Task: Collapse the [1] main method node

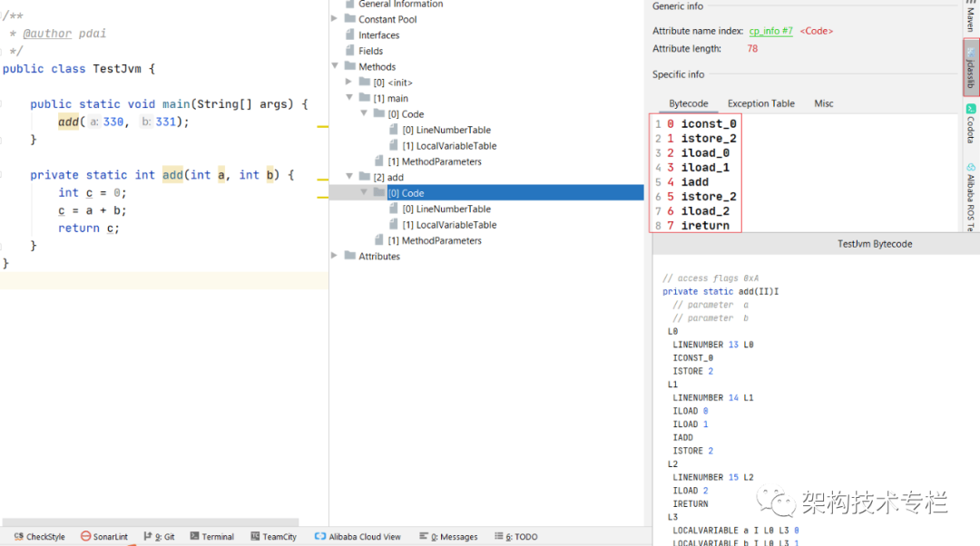Action: pyautogui.click(x=349, y=97)
